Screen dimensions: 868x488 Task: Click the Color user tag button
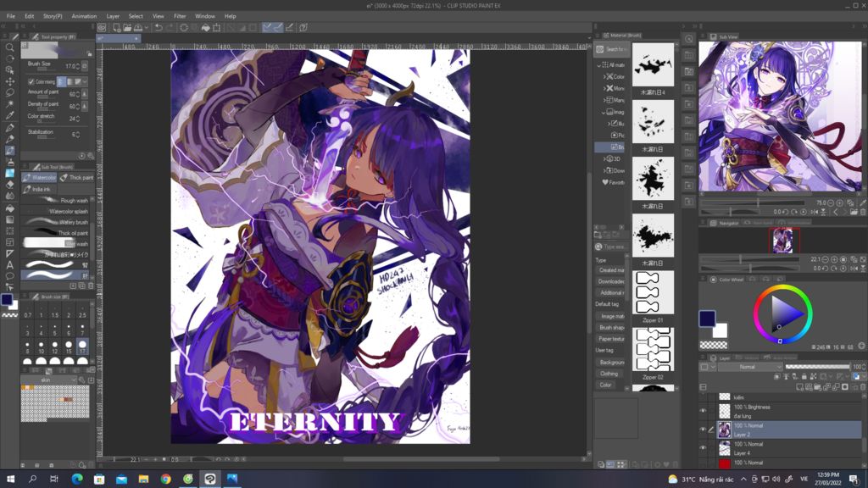coord(605,385)
